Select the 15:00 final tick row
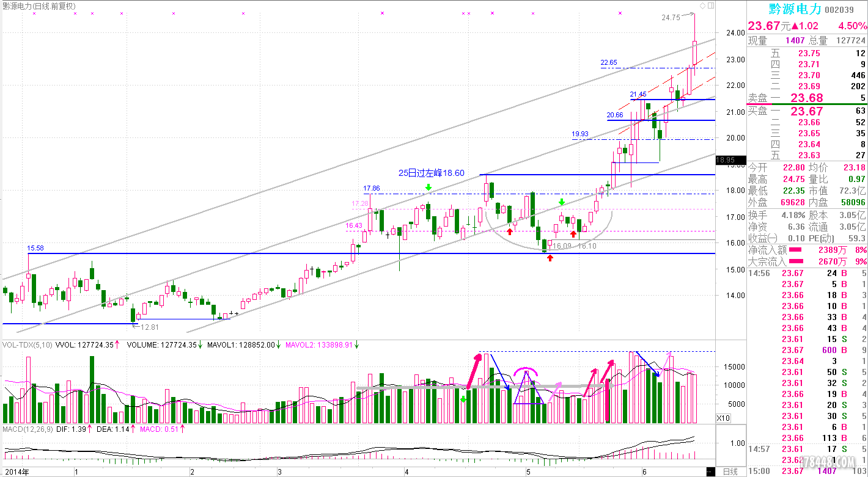868x477 pixels. pyautogui.click(x=807, y=470)
